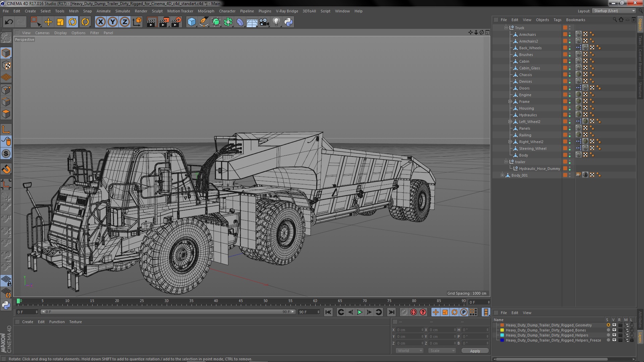Expand the Frame object

pos(510,102)
